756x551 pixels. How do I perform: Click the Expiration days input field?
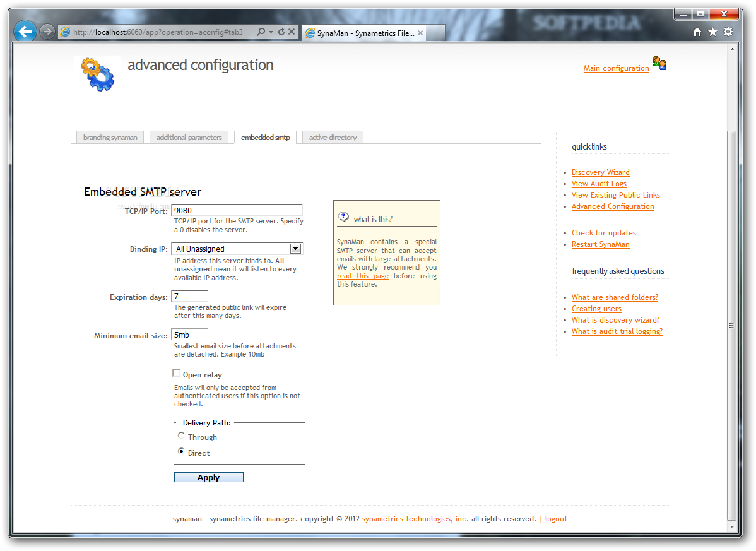(x=190, y=296)
